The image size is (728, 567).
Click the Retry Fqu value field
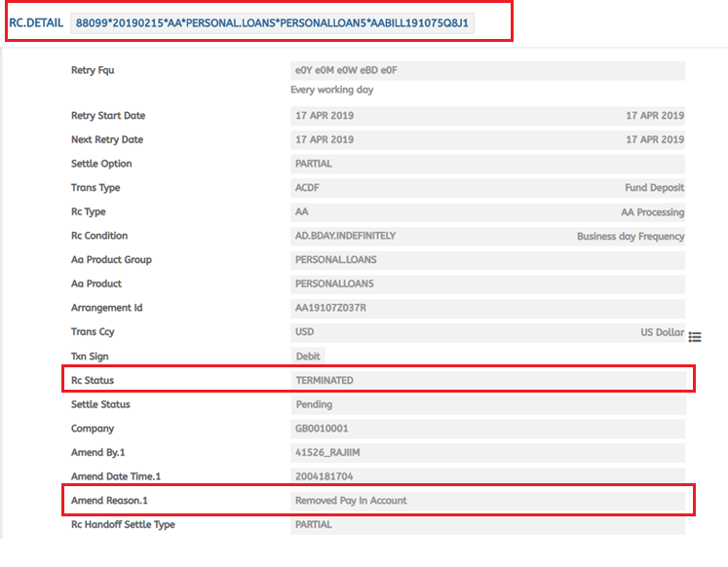pos(487,70)
